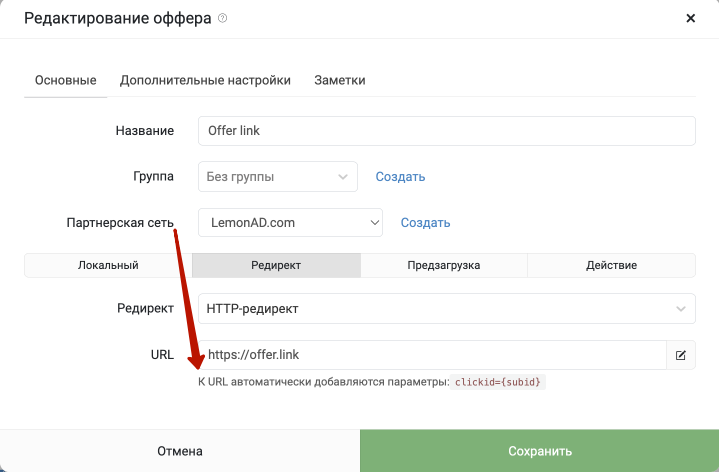Choose the Действие offer type
Image resolution: width=719 pixels, height=472 pixels.
(611, 265)
